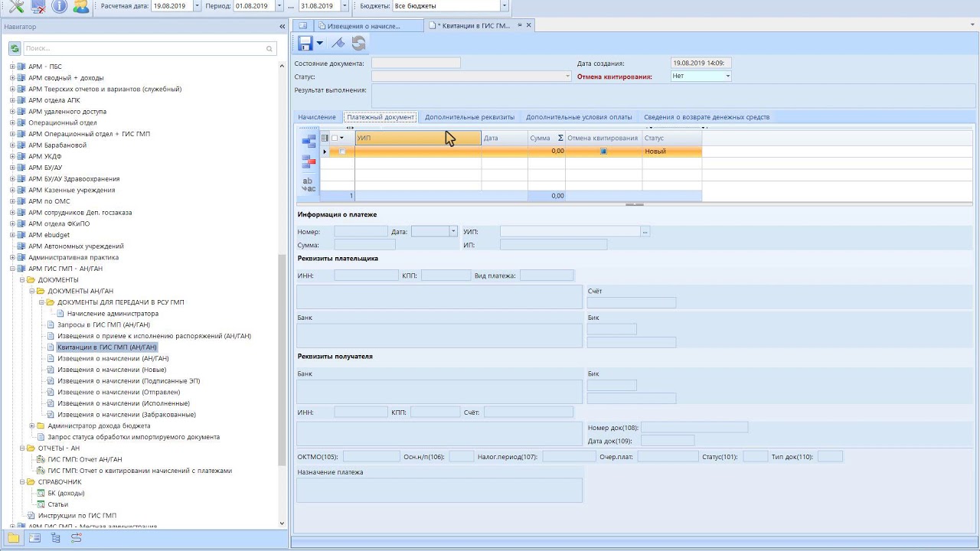This screenshot has height=551, width=980.
Task: Click the red delete row icon beside the grid
Action: (309, 161)
